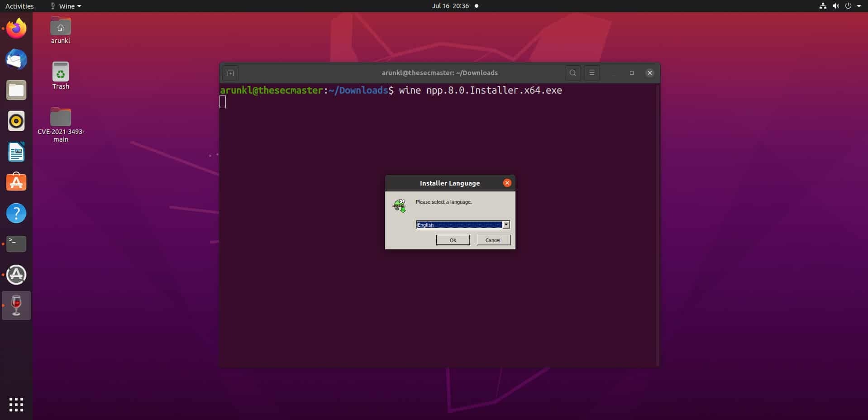
Task: Expand the system menu arrow in the top bar
Action: pyautogui.click(x=859, y=6)
